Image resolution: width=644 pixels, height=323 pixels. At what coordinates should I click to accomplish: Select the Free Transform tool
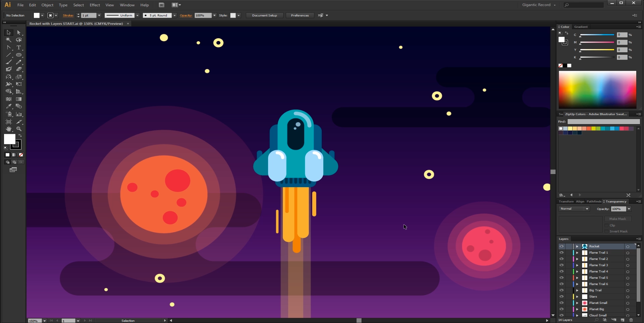pos(19,84)
